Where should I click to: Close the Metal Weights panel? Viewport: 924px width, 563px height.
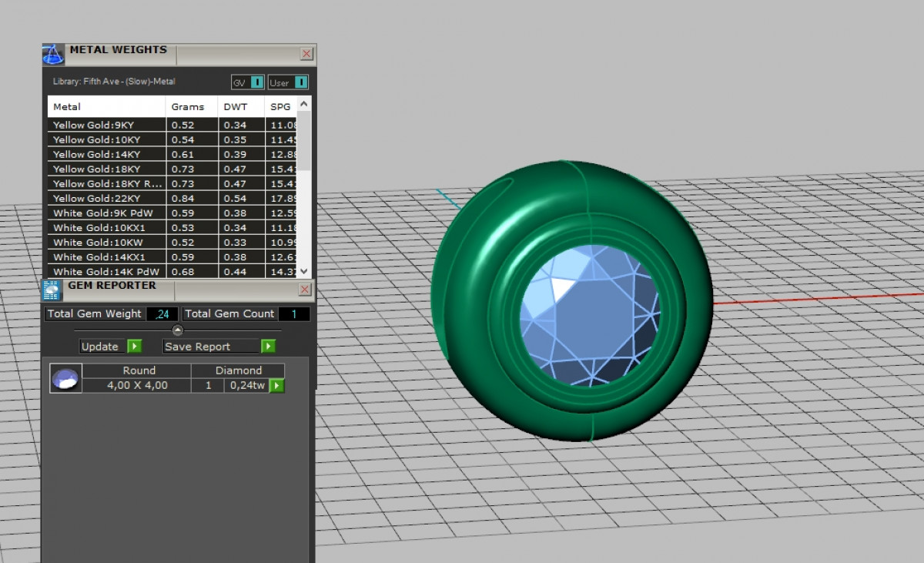(306, 54)
